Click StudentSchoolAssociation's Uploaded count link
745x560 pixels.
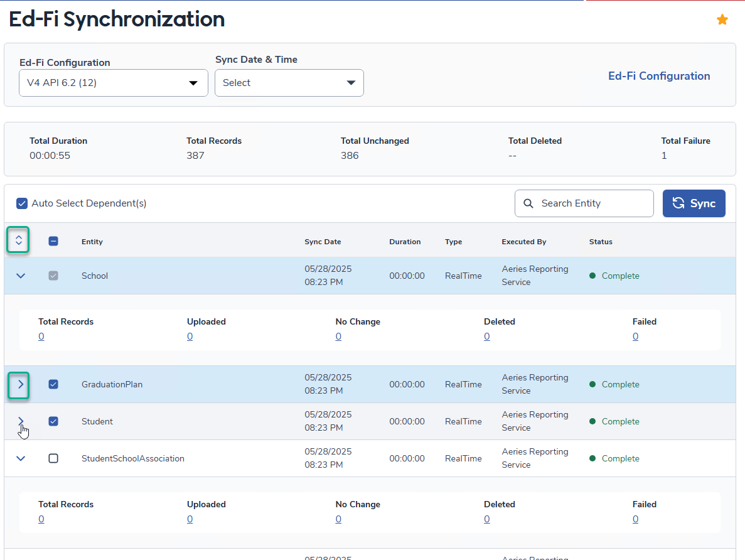pos(190,519)
